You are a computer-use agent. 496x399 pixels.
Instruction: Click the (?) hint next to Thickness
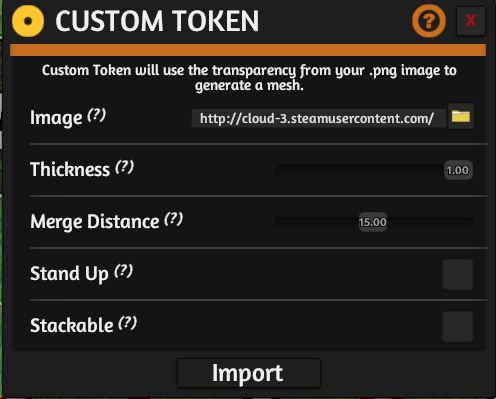pos(125,167)
